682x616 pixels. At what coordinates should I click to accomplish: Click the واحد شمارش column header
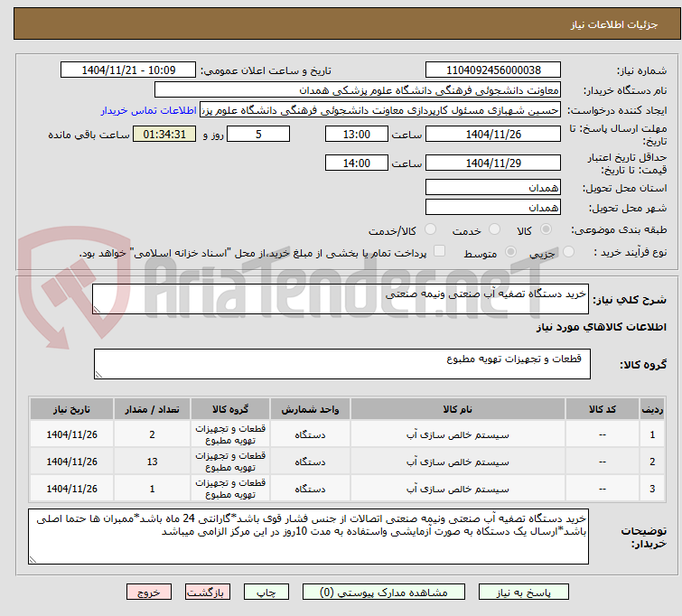pyautogui.click(x=310, y=409)
